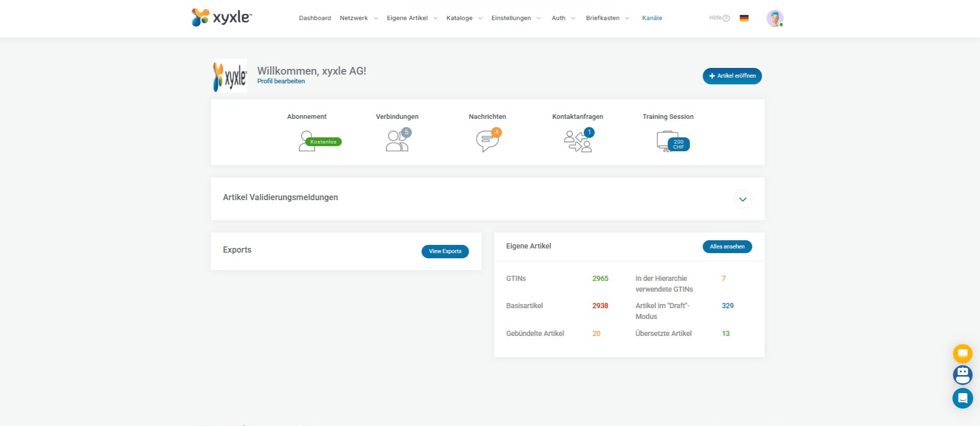The height and width of the screenshot is (426, 980).
Task: Open the Training Session icon
Action: tap(668, 141)
